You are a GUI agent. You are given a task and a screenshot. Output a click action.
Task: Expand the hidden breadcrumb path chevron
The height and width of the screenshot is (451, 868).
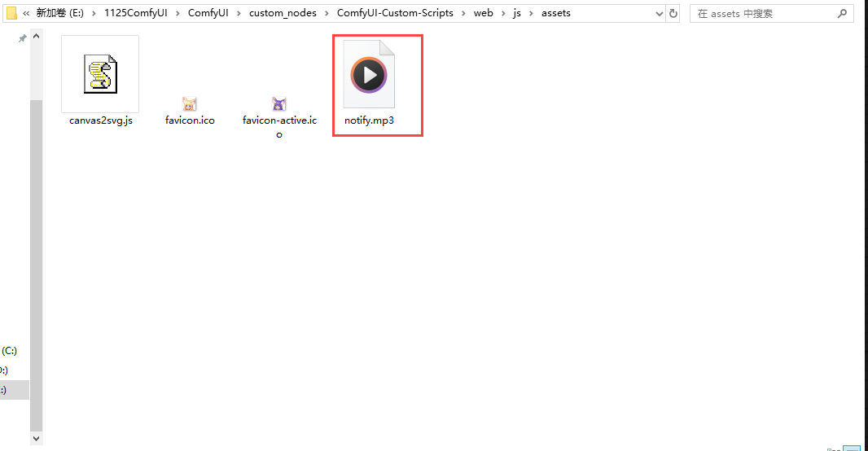tap(27, 14)
